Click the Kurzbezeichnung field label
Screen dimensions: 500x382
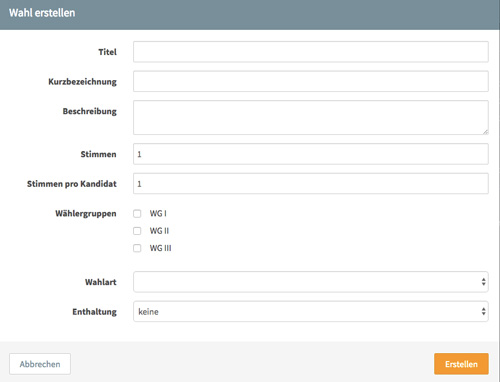(82, 82)
